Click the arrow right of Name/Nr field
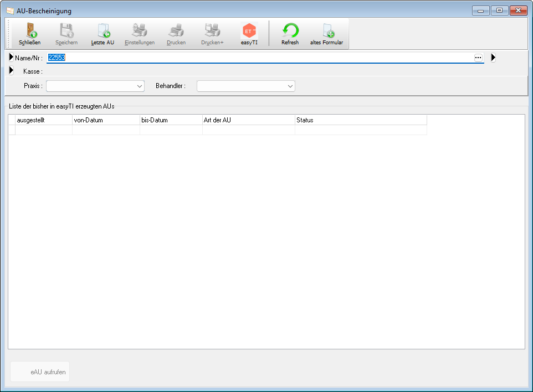The width and height of the screenshot is (533, 392). tap(493, 58)
